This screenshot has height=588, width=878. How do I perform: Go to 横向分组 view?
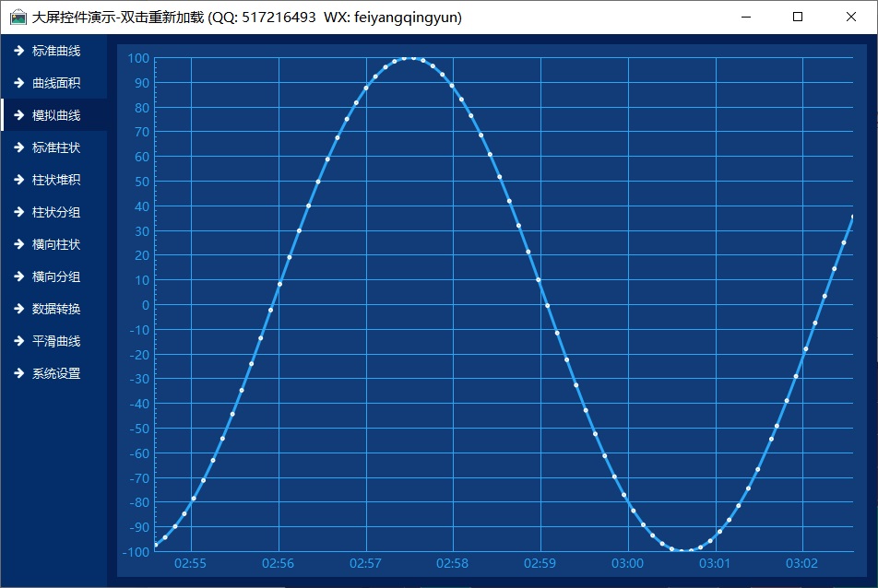[55, 276]
